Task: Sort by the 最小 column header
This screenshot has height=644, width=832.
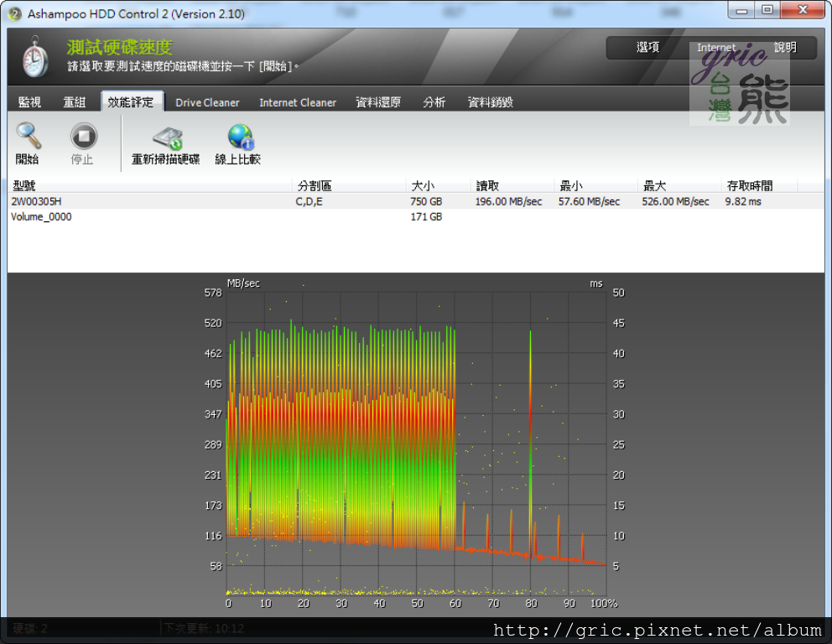Action: (x=595, y=185)
